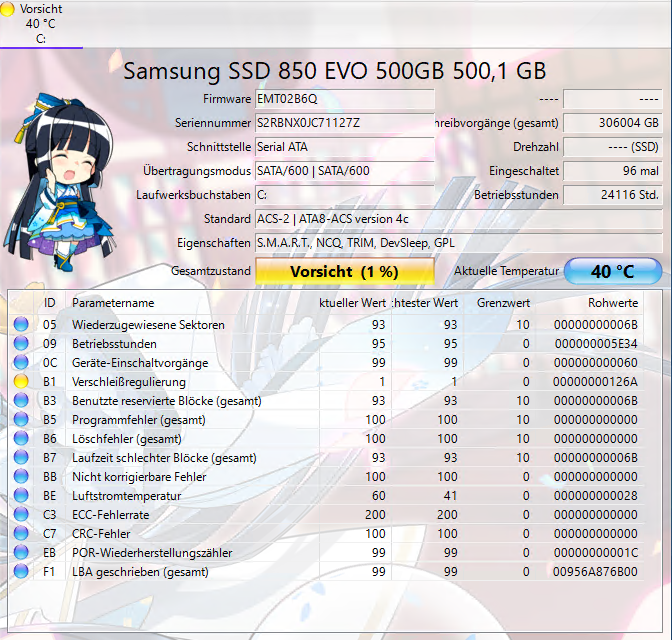The image size is (672, 640).
Task: Click the blue status icon for Nicht korrigierbare Fehler
Action: [21, 476]
